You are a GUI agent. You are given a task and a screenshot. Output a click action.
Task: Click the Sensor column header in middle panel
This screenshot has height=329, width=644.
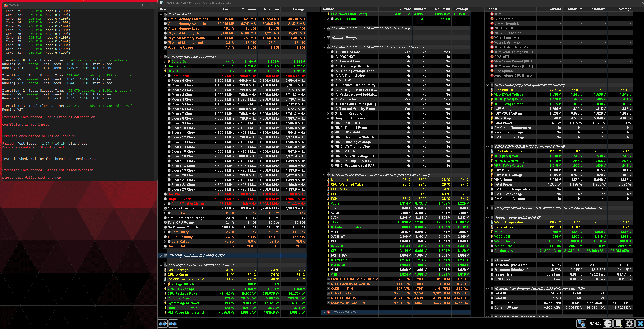point(350,9)
